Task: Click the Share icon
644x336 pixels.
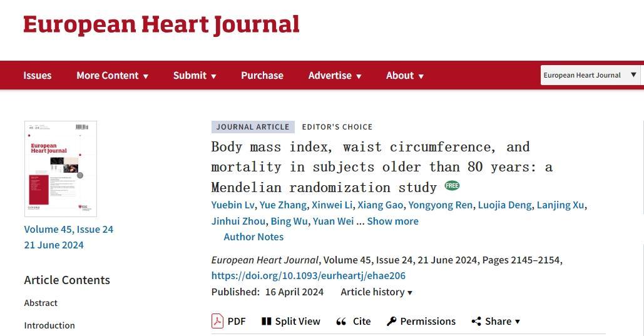Action: pyautogui.click(x=476, y=321)
